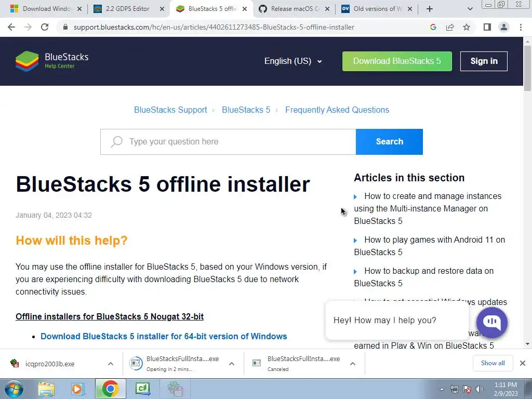Bookmark this page with the star icon

(x=467, y=27)
